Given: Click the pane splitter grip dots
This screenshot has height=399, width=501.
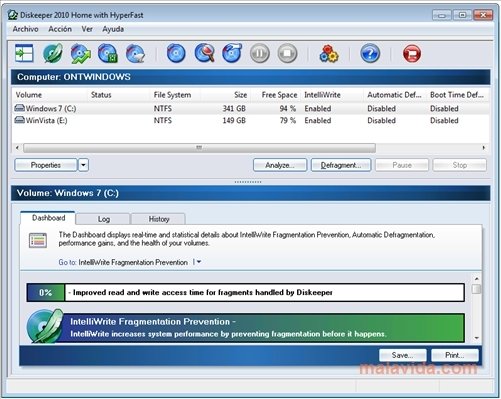Looking at the screenshot, I should pos(248,182).
